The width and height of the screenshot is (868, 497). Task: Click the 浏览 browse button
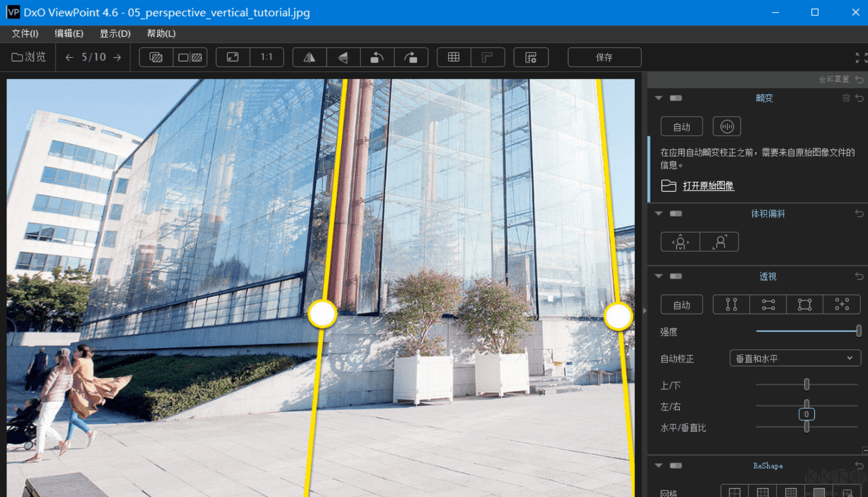28,57
